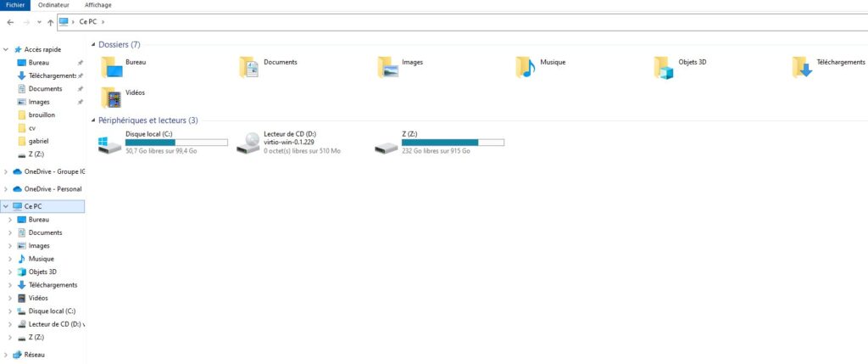Click the Ce PC computer icon in address bar

click(64, 22)
